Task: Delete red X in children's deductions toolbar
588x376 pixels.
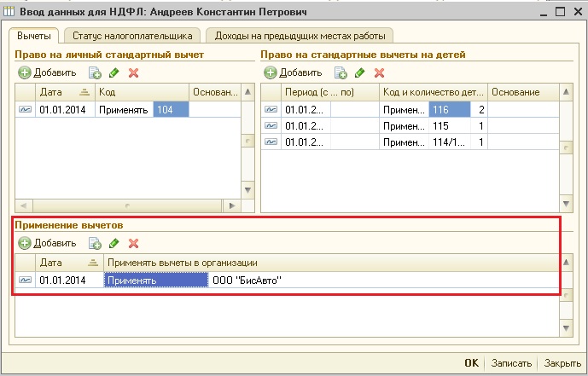Action: (379, 72)
